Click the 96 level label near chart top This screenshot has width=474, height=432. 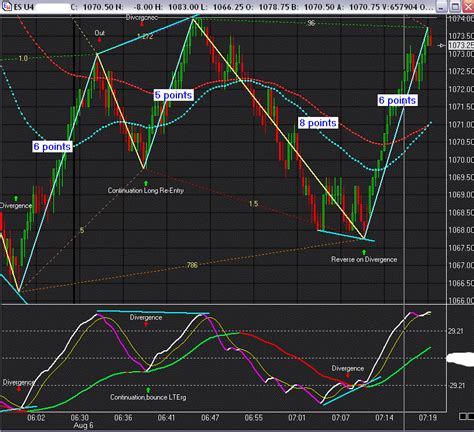(311, 23)
